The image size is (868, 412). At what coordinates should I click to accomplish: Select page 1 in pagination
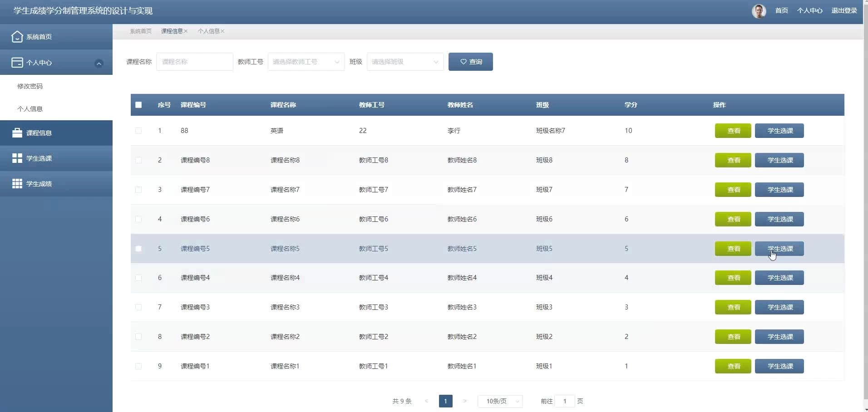coord(446,401)
